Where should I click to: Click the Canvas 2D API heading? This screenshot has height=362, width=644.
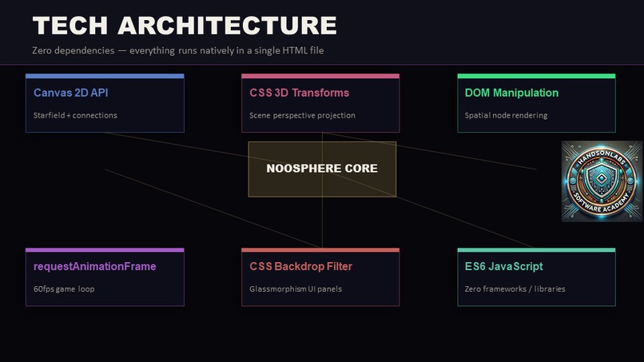70,93
